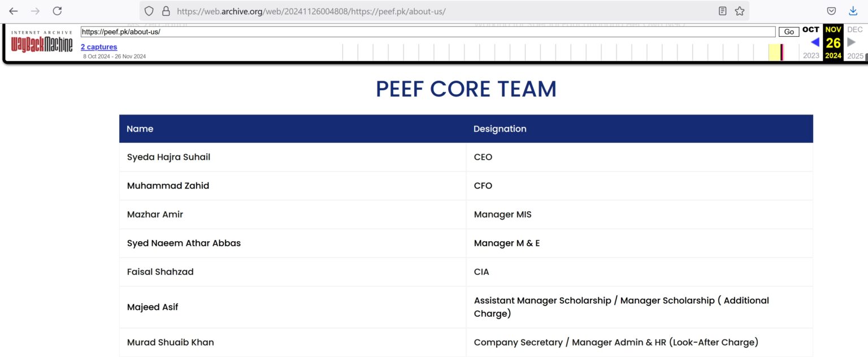Screen dimensions: 868x358
Task: Toggle reader view icon in address bar
Action: (722, 11)
